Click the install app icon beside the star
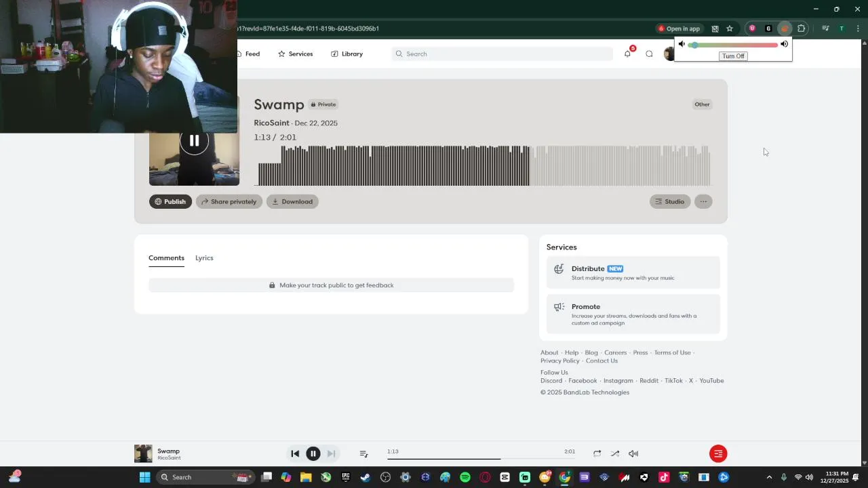 [x=715, y=28]
